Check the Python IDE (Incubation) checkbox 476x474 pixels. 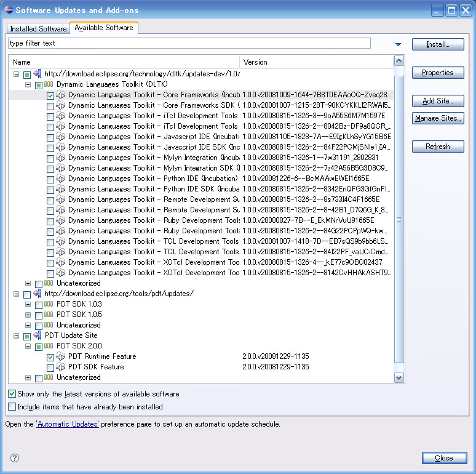click(50, 179)
